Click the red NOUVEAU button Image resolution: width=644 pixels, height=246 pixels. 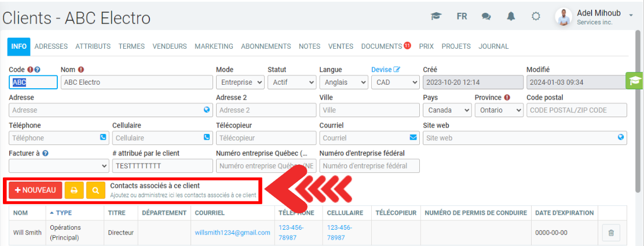(x=35, y=190)
